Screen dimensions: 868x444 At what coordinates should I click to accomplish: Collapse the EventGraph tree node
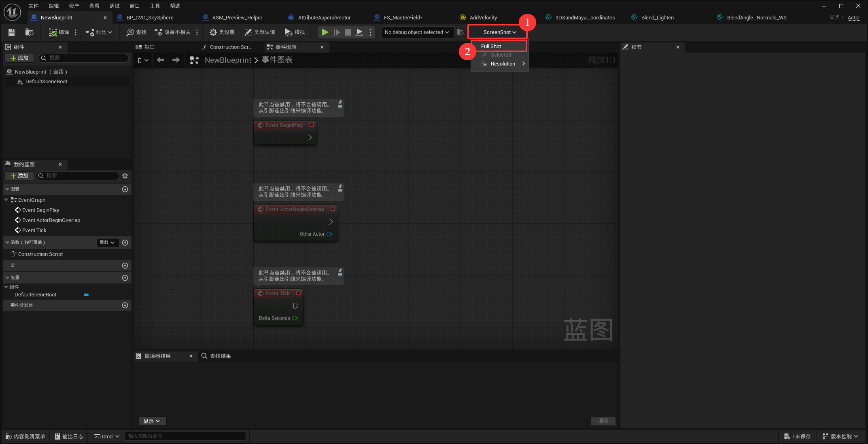6,200
